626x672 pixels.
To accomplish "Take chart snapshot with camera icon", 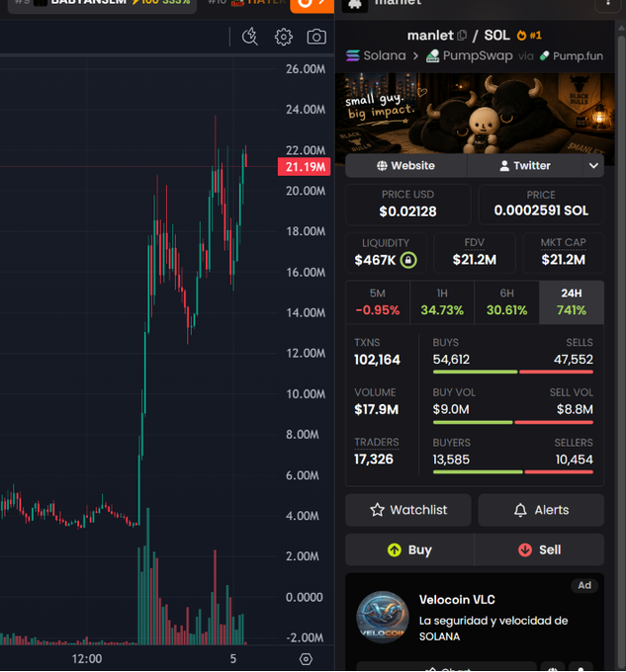I will (316, 37).
